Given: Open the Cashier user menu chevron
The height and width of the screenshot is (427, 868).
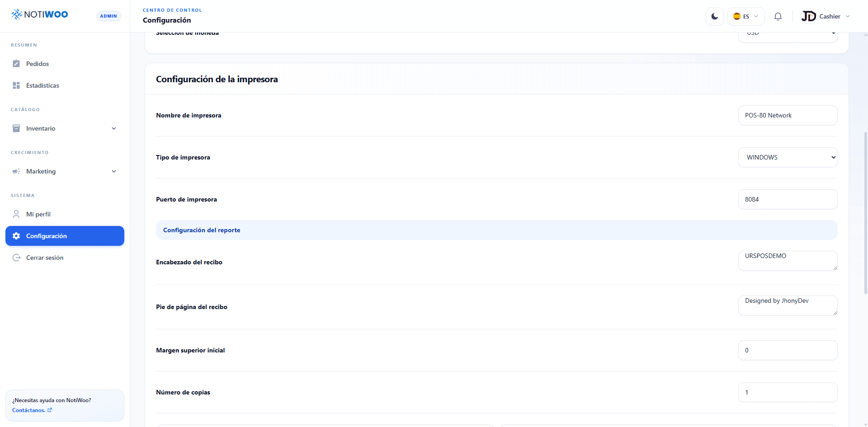Looking at the screenshot, I should point(848,16).
